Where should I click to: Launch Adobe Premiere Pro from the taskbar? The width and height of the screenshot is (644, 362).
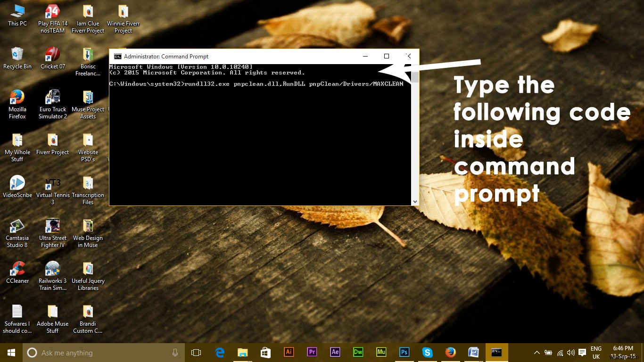[312, 353]
